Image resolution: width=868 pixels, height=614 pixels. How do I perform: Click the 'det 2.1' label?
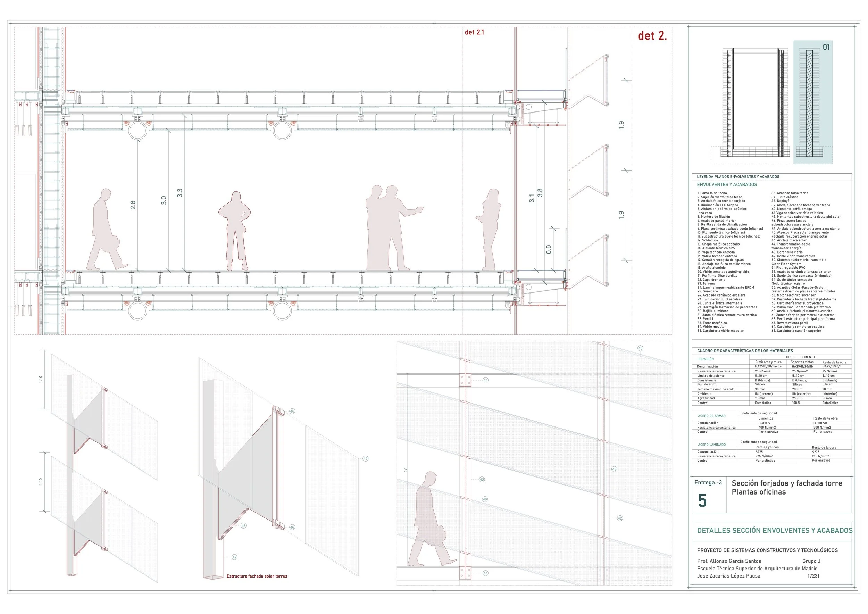pos(474,32)
